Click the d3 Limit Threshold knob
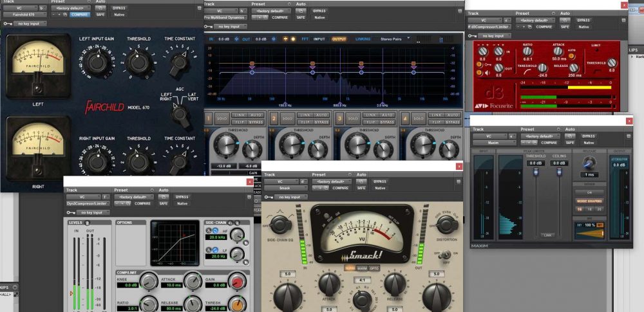644x312 pixels. (612, 63)
